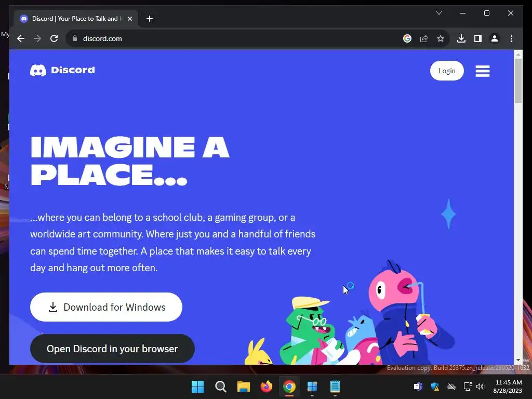Click the browser forward arrow

coord(37,38)
